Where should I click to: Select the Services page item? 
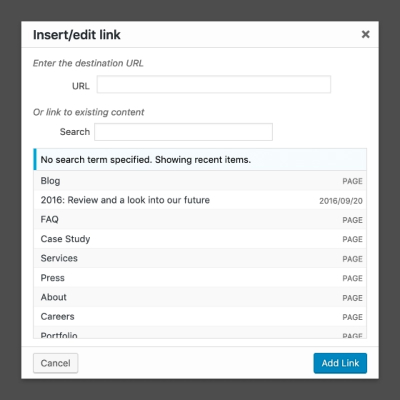coord(200,258)
